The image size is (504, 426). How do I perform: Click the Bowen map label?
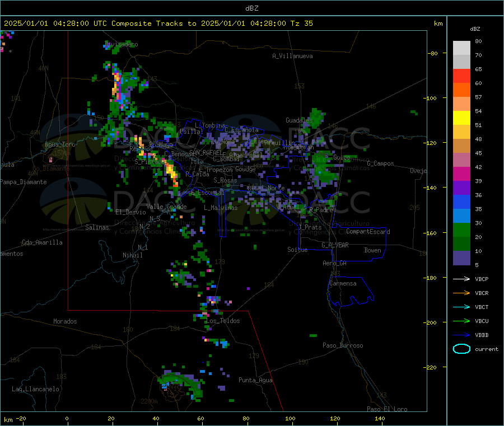(372, 250)
